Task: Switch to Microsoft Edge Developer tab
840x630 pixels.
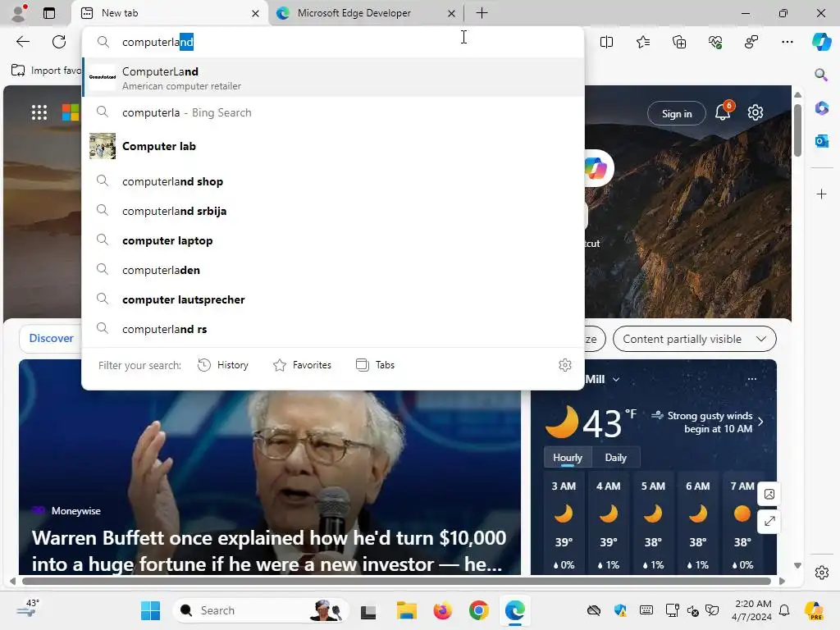Action: tap(367, 13)
